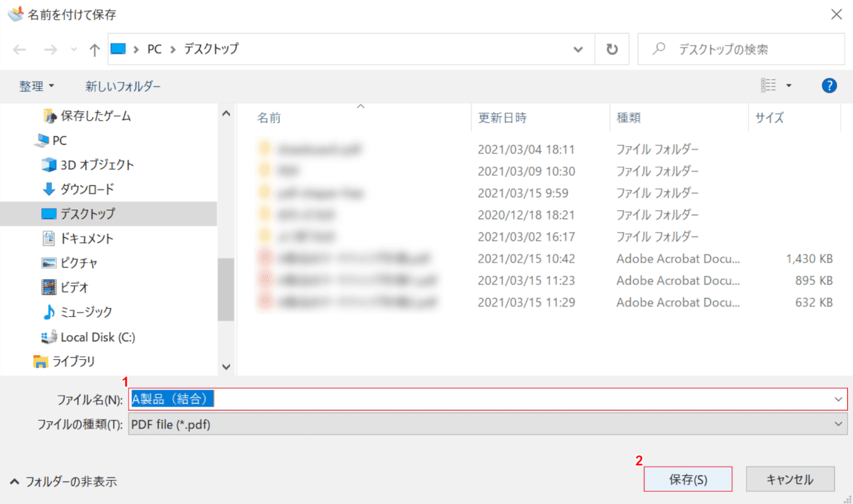Viewport: 853px width, 504px height.
Task: Open ミュージック in the sidebar
Action: tap(77, 312)
